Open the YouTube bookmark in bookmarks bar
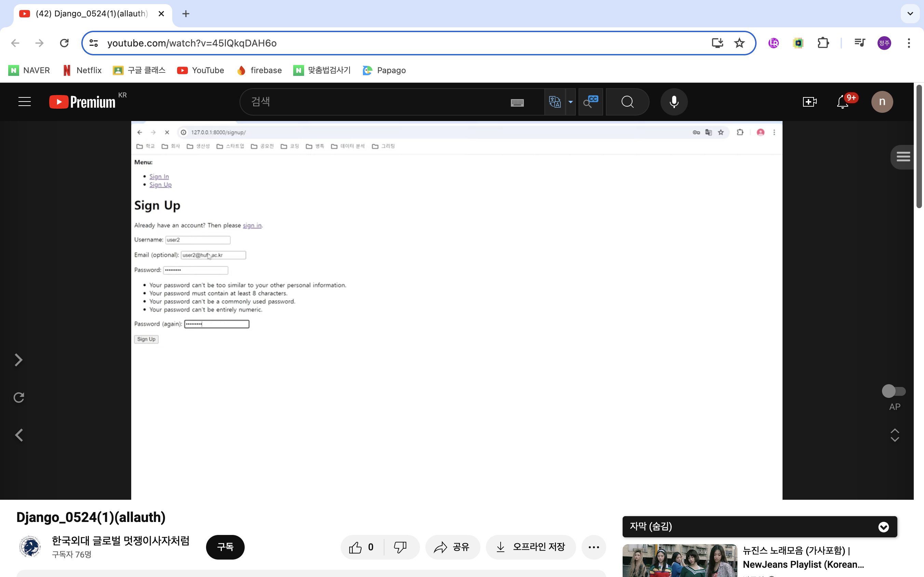This screenshot has width=924, height=577. click(201, 70)
